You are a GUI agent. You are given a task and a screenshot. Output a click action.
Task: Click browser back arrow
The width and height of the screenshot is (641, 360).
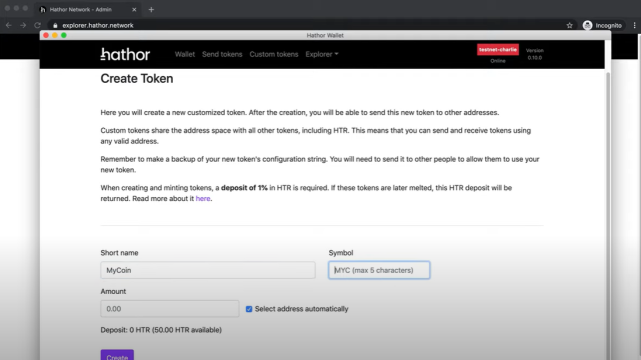pyautogui.click(x=9, y=25)
